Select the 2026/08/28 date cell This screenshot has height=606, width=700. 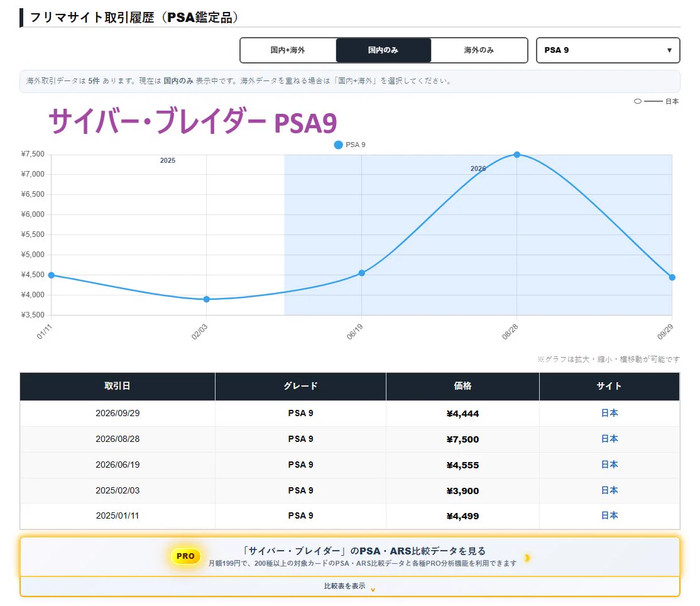pos(118,439)
